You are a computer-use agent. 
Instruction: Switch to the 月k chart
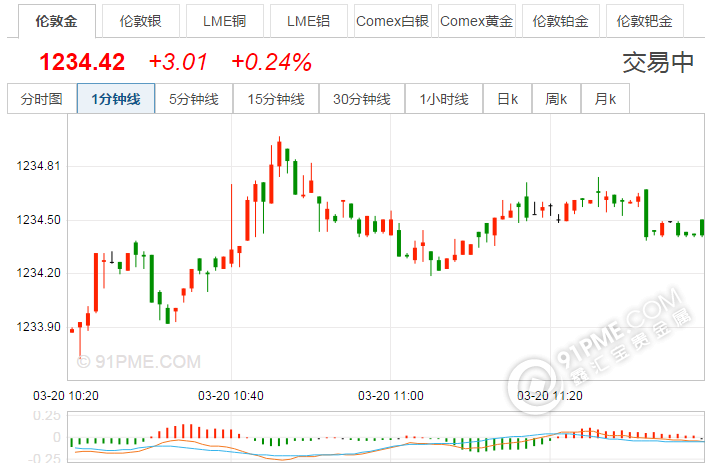click(605, 99)
